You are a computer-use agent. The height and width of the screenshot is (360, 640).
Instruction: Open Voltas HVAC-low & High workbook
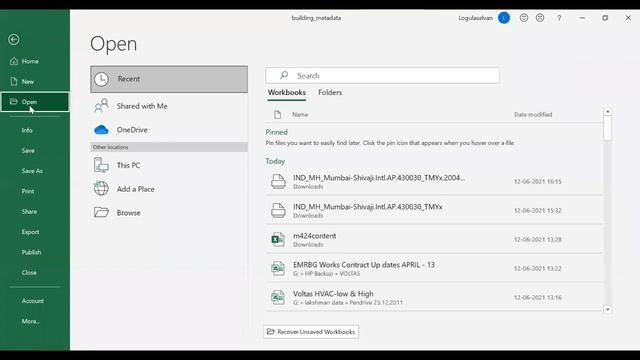[x=434, y=298]
